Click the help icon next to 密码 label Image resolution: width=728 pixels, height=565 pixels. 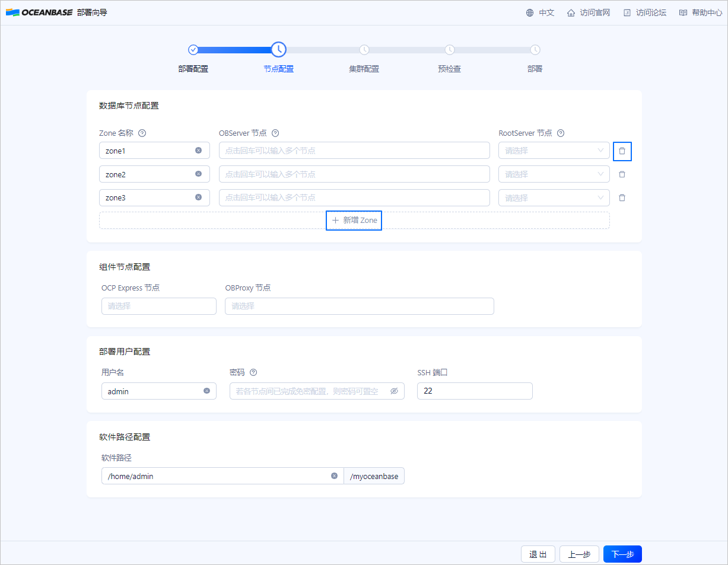(253, 372)
